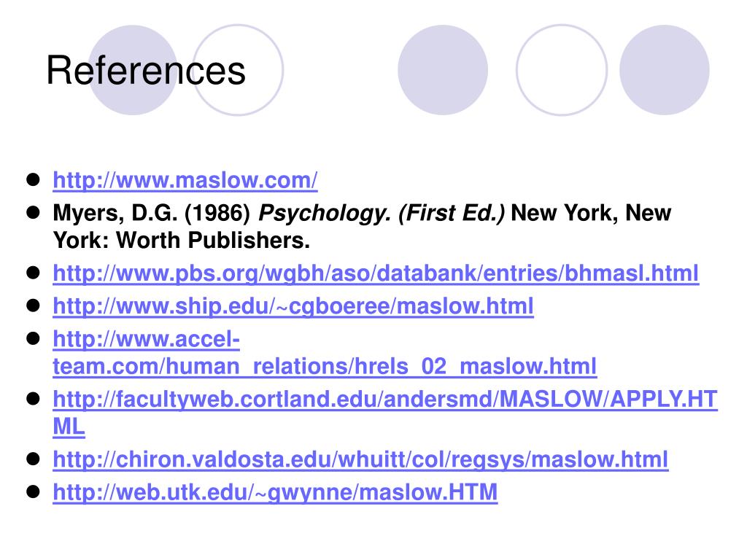The width and height of the screenshot is (747, 560).
Task: Visit the facultyweb.cortland.edu APPLY.HTML link
Action: (385, 413)
